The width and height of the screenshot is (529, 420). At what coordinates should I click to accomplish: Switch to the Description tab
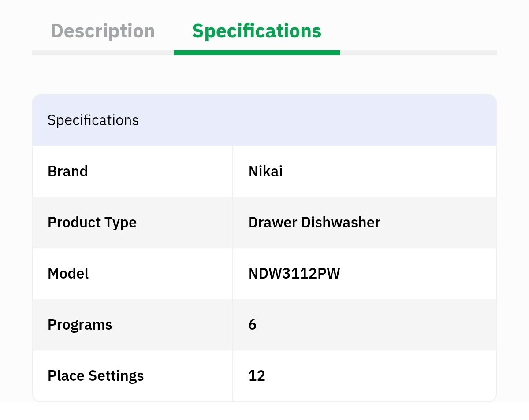pos(103,31)
